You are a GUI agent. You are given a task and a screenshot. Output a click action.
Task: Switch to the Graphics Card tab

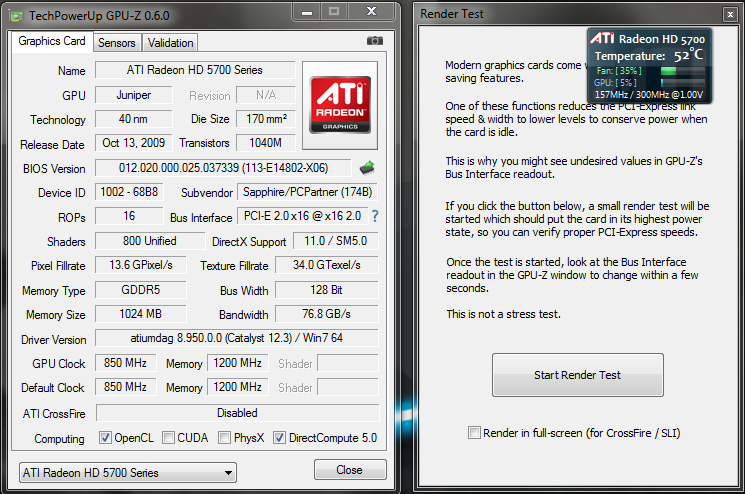coord(52,41)
